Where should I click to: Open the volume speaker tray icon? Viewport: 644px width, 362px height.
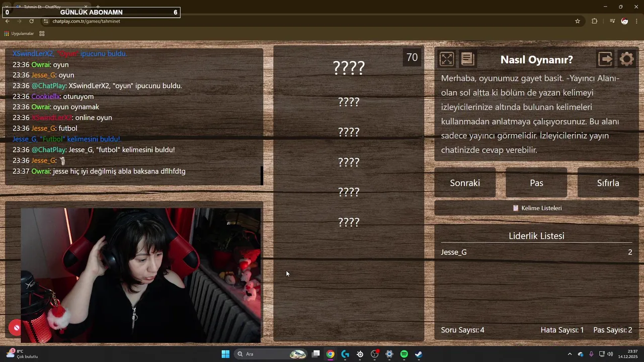coord(610,354)
